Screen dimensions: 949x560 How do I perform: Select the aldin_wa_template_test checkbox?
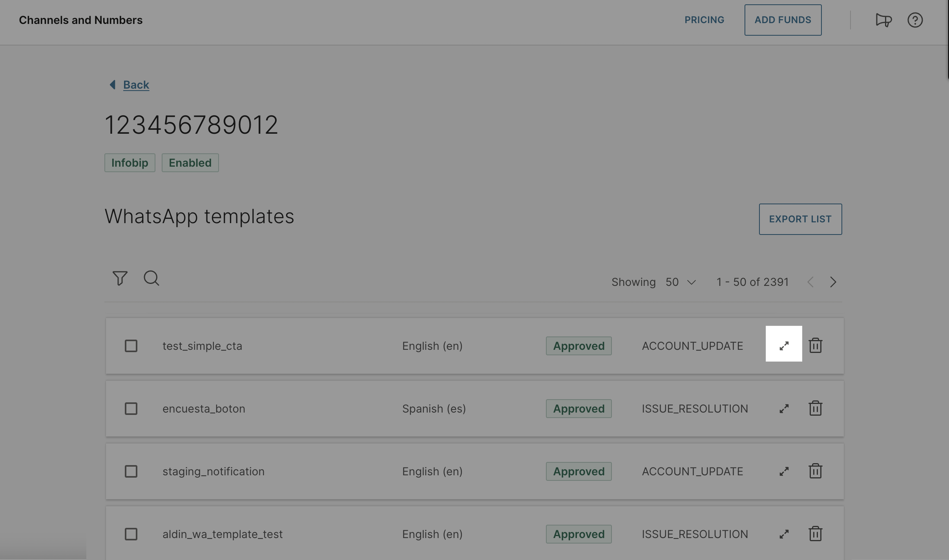coord(131,534)
